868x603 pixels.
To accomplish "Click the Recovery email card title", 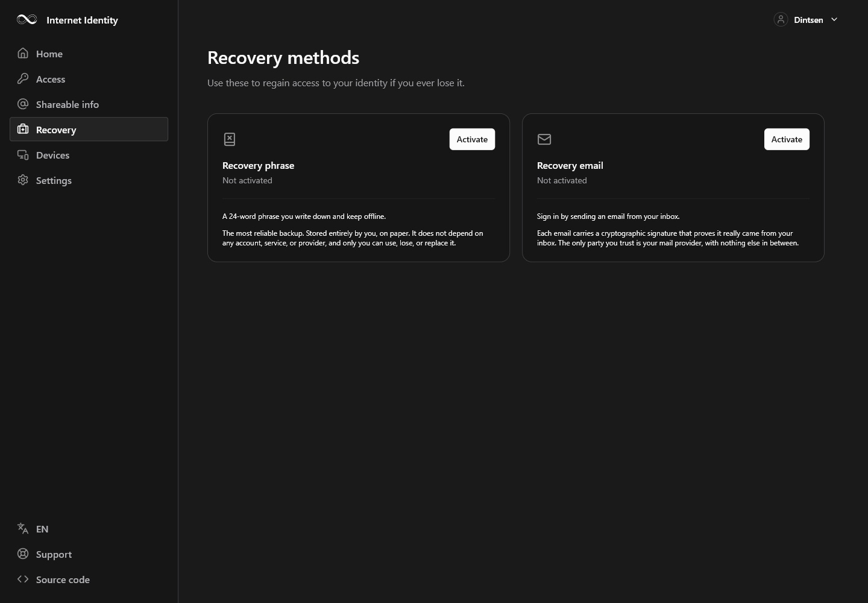I will click(570, 165).
